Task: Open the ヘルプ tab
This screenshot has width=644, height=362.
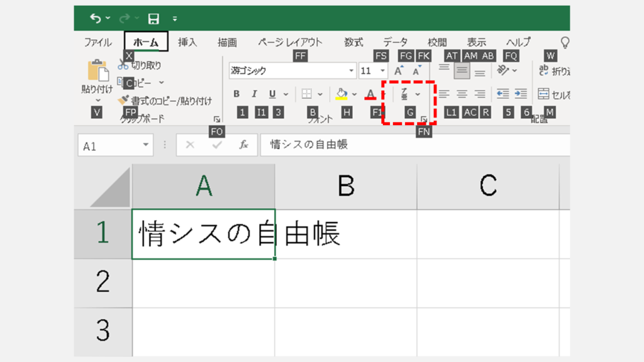Action: click(x=518, y=42)
